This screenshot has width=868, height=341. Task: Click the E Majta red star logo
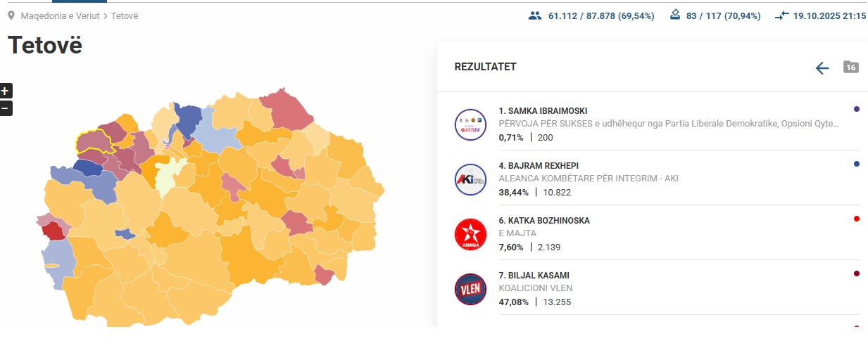pos(470,234)
